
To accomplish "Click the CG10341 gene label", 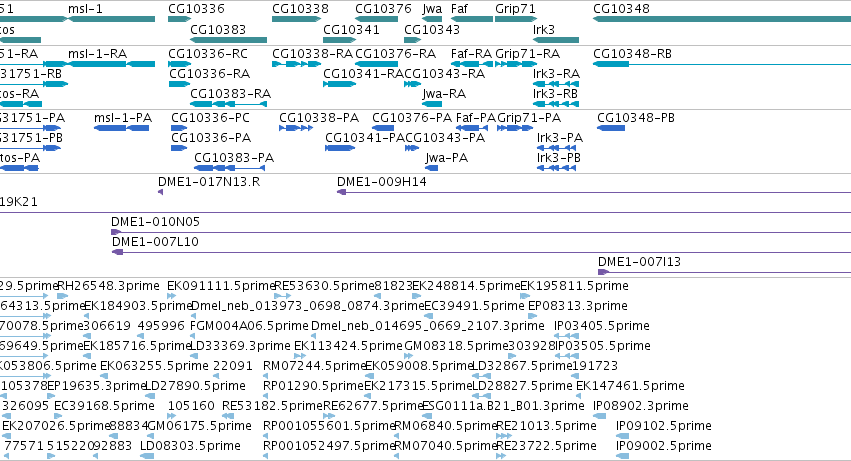I will (351, 29).
